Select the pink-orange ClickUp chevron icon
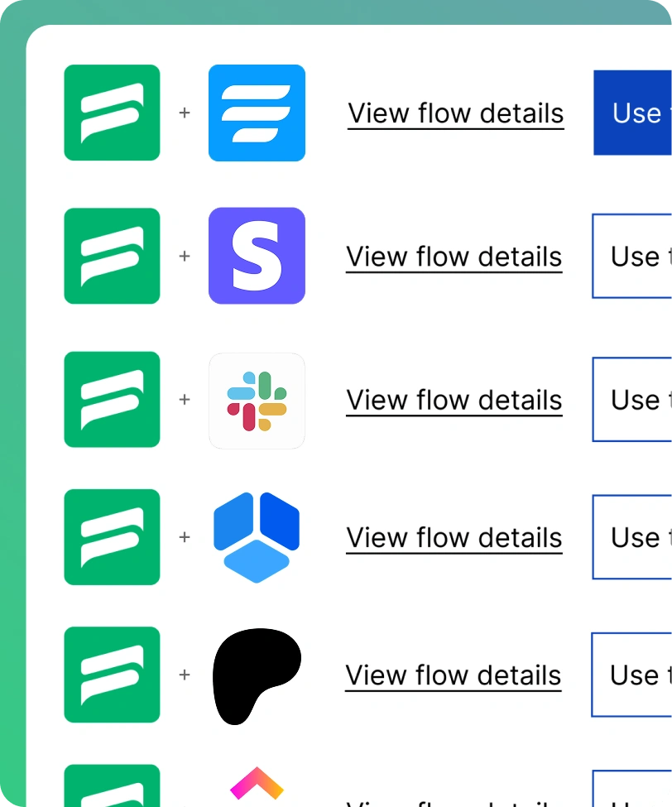 point(257,784)
